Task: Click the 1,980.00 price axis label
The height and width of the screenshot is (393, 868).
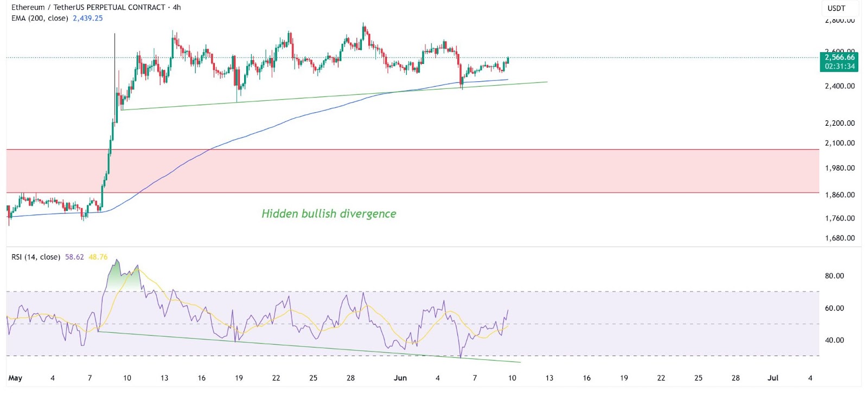Action: pyautogui.click(x=840, y=168)
